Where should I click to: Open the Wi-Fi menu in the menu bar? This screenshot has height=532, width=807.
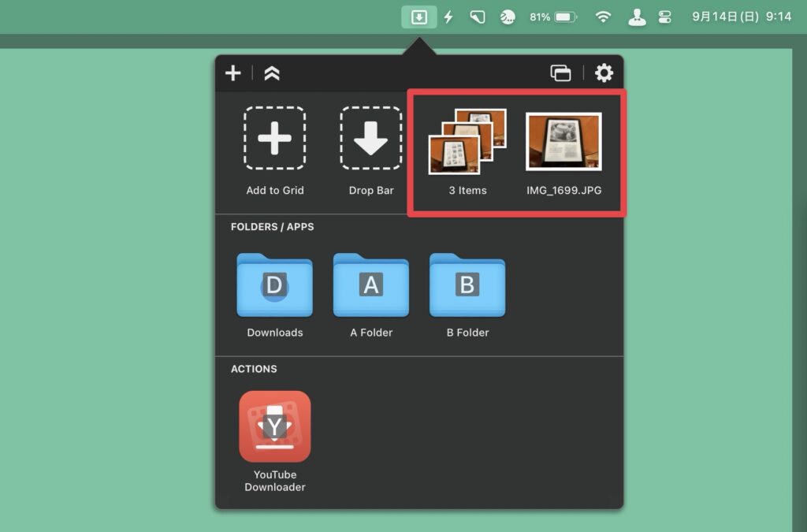[x=603, y=17]
